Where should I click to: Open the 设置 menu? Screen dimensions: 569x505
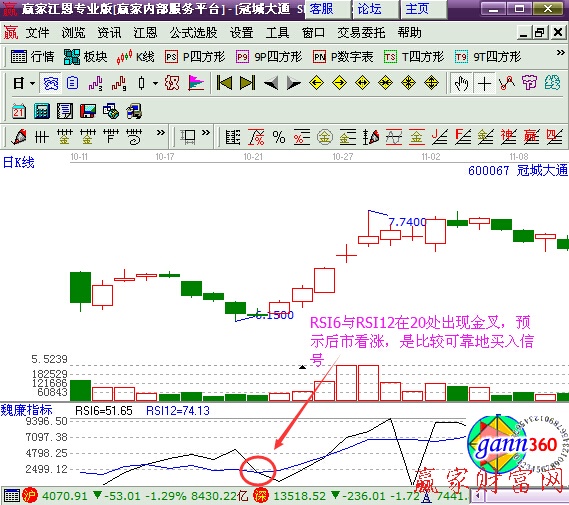(241, 33)
